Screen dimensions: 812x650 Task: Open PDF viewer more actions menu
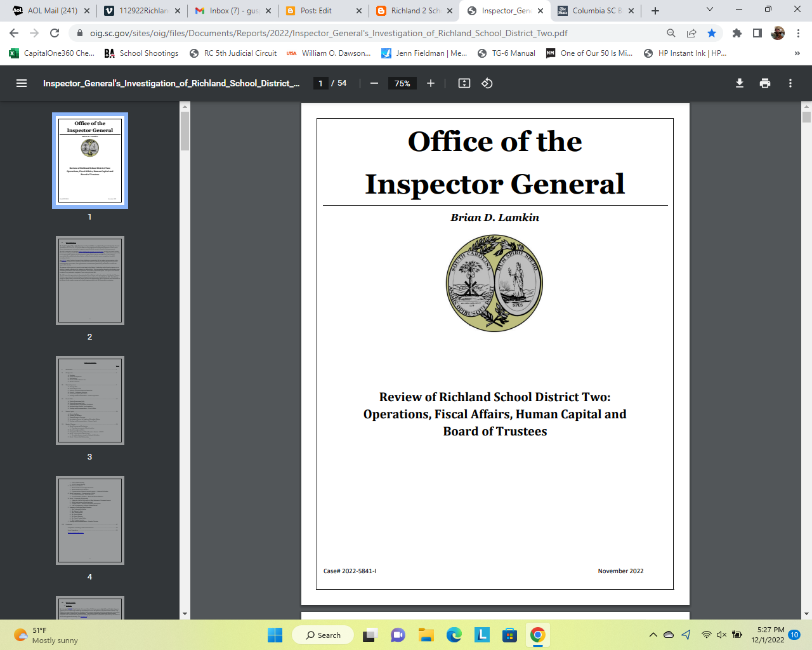point(790,83)
